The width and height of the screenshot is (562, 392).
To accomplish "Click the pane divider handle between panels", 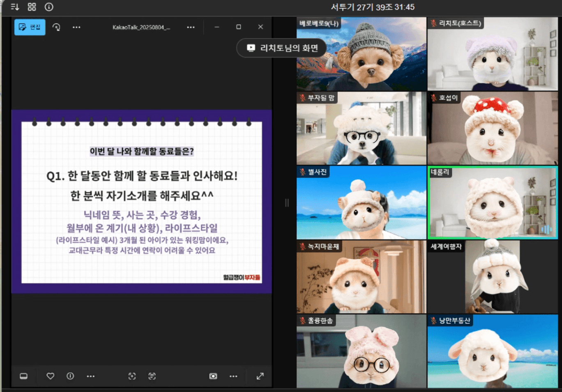I will click(287, 203).
